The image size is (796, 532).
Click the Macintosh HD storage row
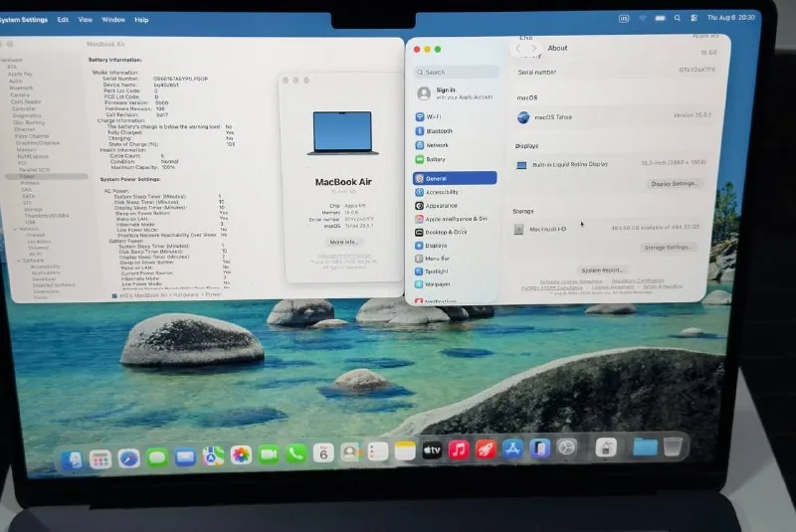tap(608, 229)
